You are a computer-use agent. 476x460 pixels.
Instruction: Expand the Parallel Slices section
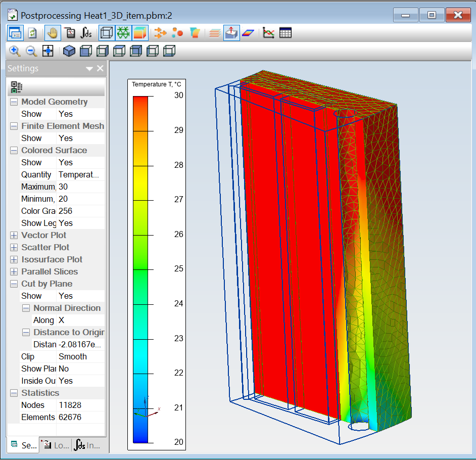tap(14, 272)
